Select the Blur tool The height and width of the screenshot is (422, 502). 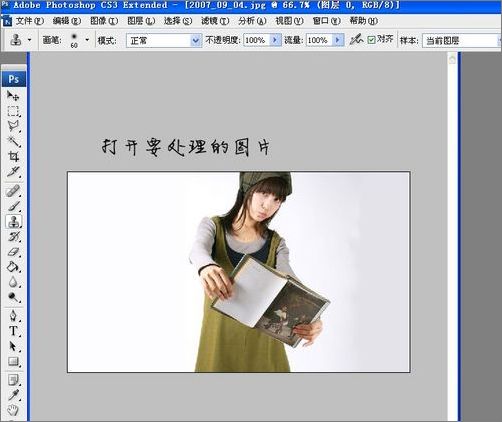pyautogui.click(x=13, y=282)
